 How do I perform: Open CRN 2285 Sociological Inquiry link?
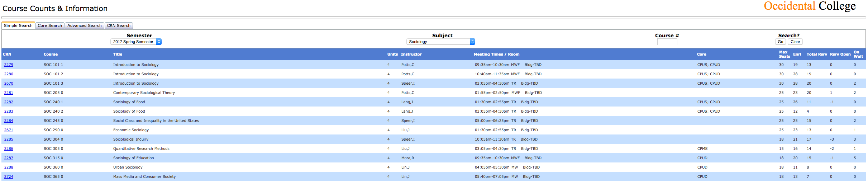(x=9, y=140)
